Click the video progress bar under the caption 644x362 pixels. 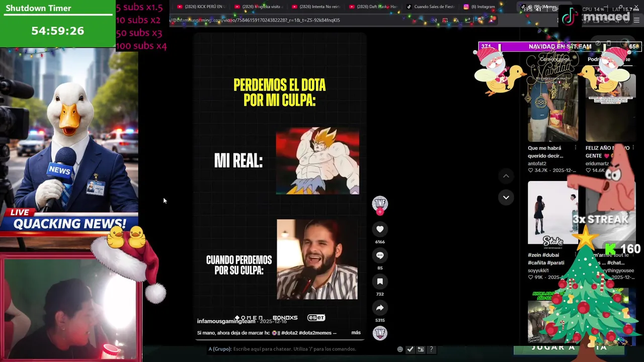pos(280,340)
